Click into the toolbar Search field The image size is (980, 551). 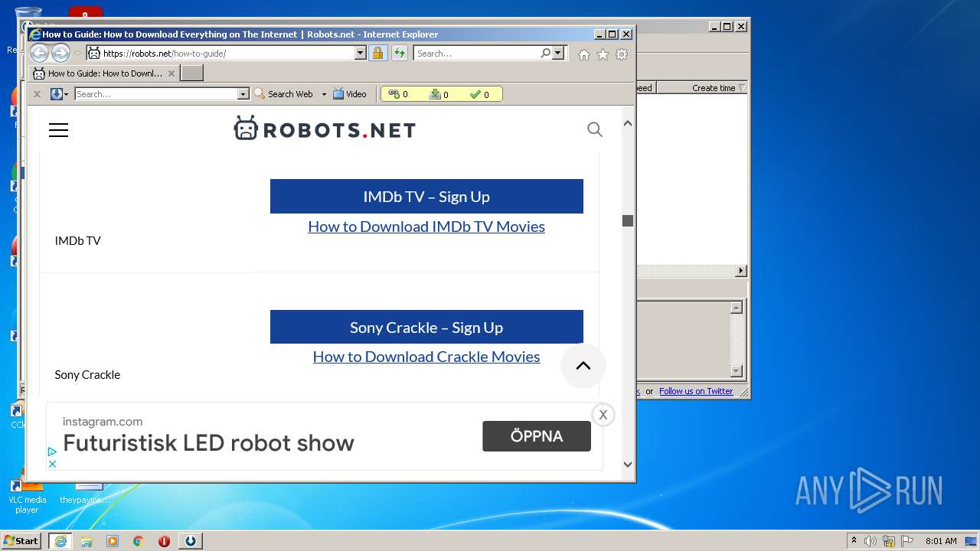pos(156,94)
